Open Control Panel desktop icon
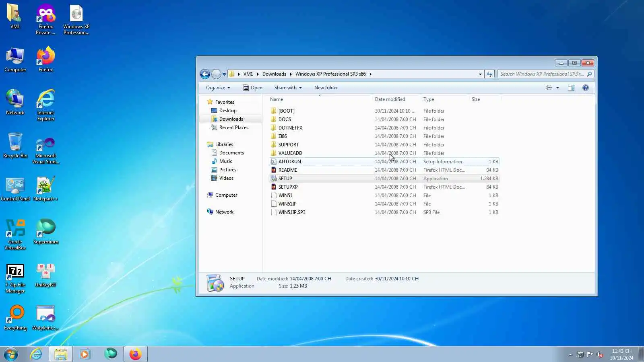 [15, 189]
